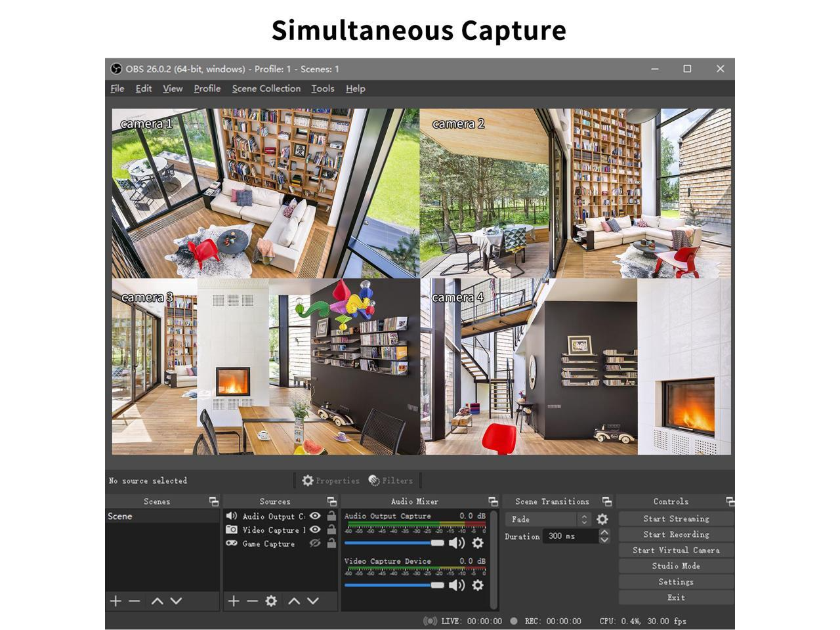Open the Scene Collection menu
This screenshot has height=630, width=840.
point(266,89)
